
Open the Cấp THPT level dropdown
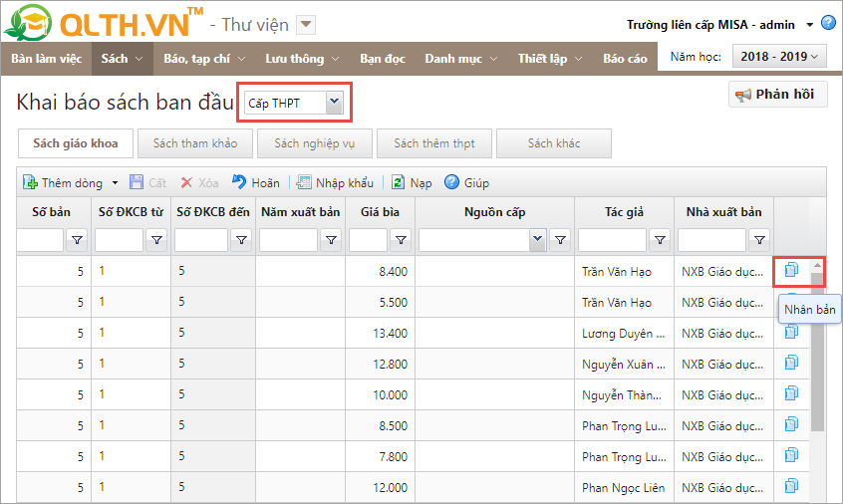tap(334, 102)
